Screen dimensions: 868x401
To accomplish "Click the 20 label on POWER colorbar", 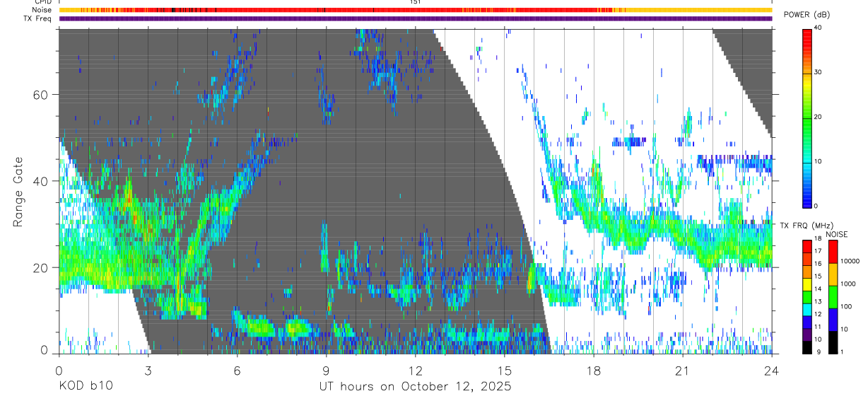I will click(x=819, y=117).
